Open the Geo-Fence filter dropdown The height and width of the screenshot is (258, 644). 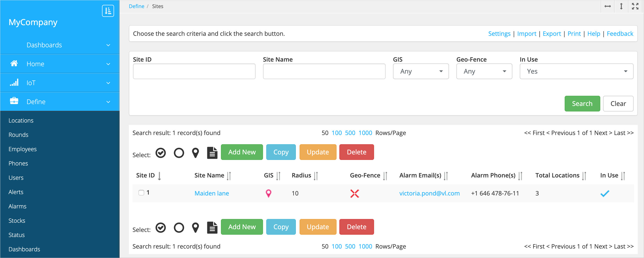pos(484,71)
